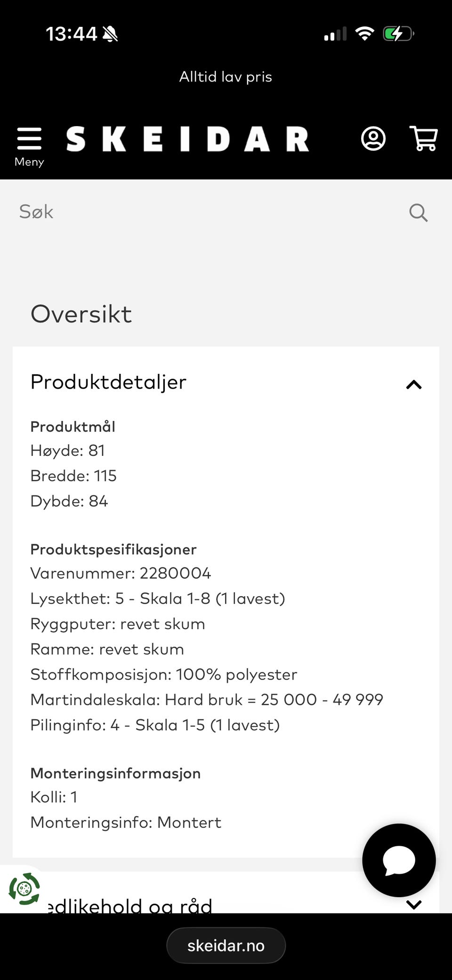
Task: Tap the Alltid lav pris banner
Action: point(226,77)
